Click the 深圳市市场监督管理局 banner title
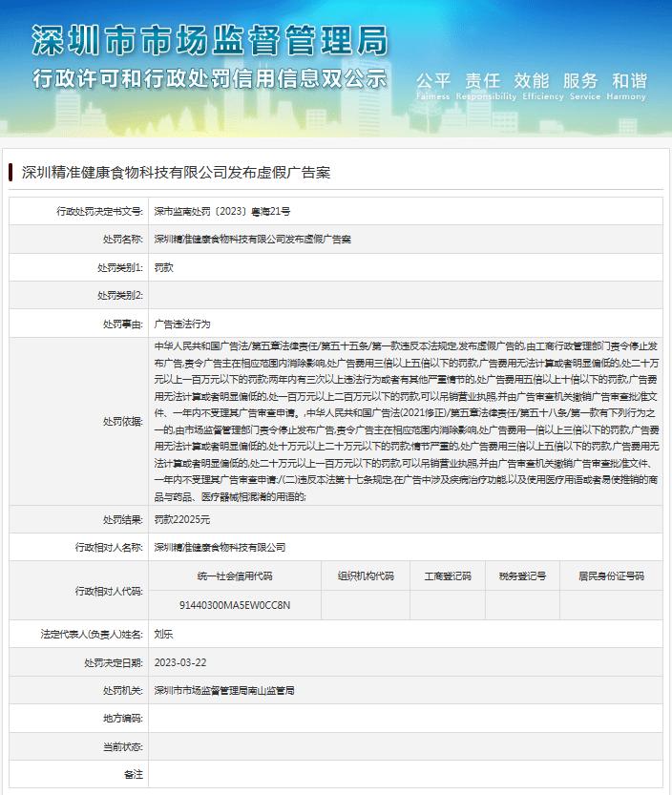The image size is (672, 795). [210, 40]
